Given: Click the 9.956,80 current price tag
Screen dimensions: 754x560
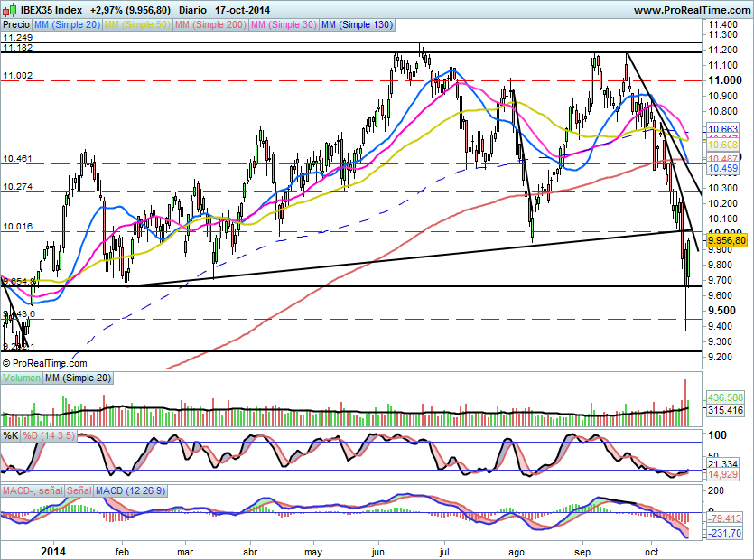Looking at the screenshot, I should (x=727, y=240).
